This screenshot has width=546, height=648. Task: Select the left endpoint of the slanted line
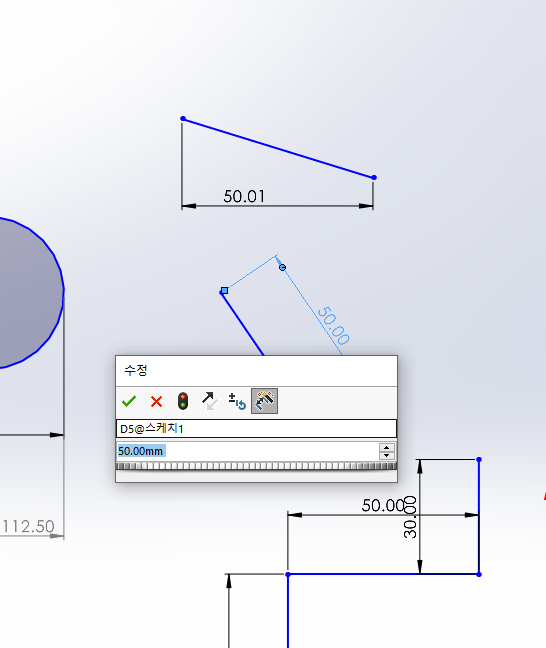(x=183, y=119)
